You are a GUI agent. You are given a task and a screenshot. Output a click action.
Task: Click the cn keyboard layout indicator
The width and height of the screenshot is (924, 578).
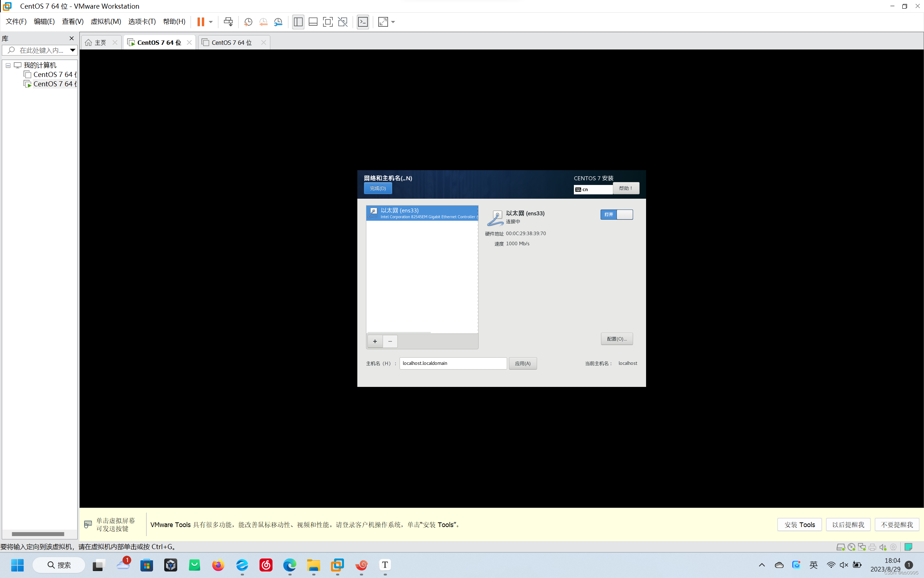click(593, 189)
